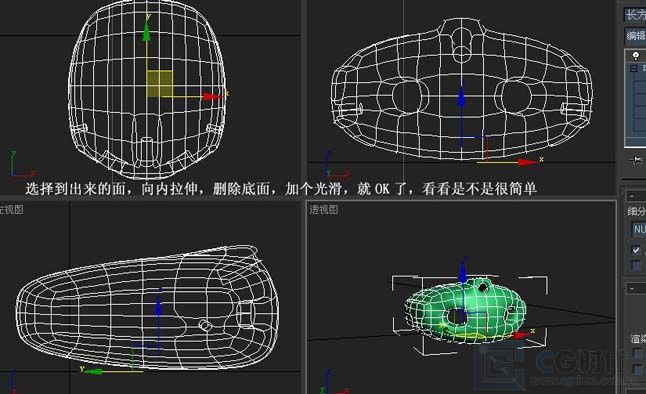
Task: Grab the red X axis arrow in the top viewport
Action: (x=212, y=96)
